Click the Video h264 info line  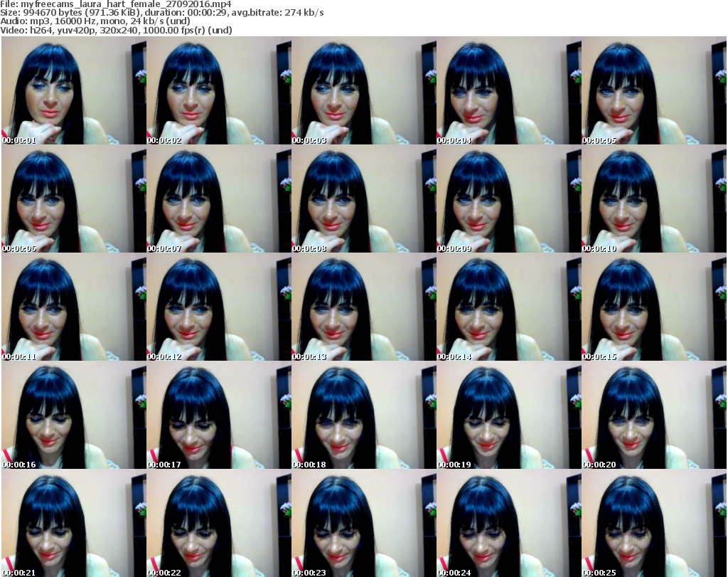coord(116,30)
